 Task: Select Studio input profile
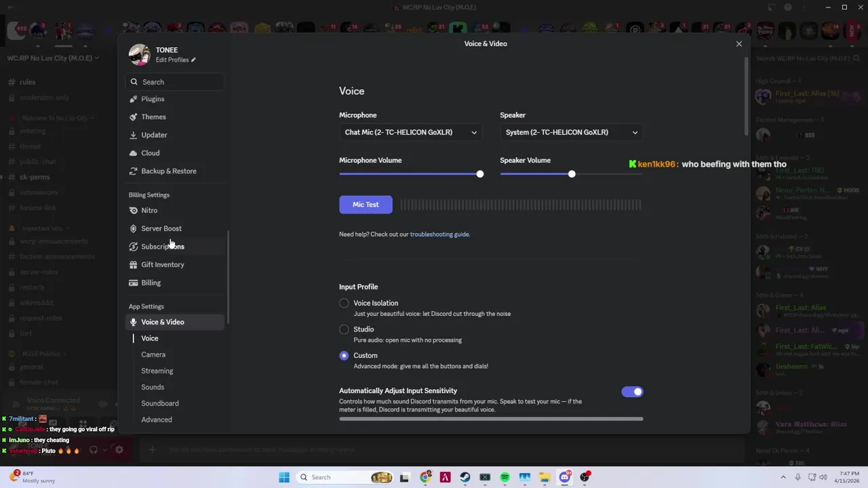click(344, 329)
